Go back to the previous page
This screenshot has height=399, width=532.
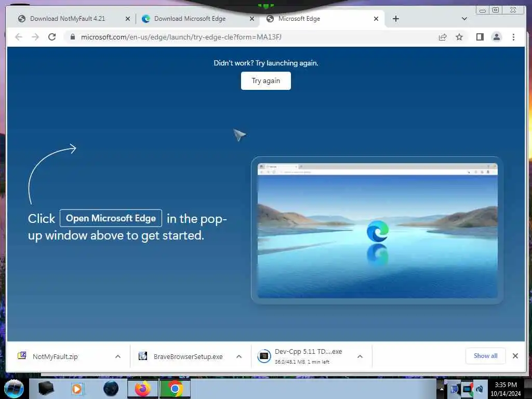click(19, 37)
